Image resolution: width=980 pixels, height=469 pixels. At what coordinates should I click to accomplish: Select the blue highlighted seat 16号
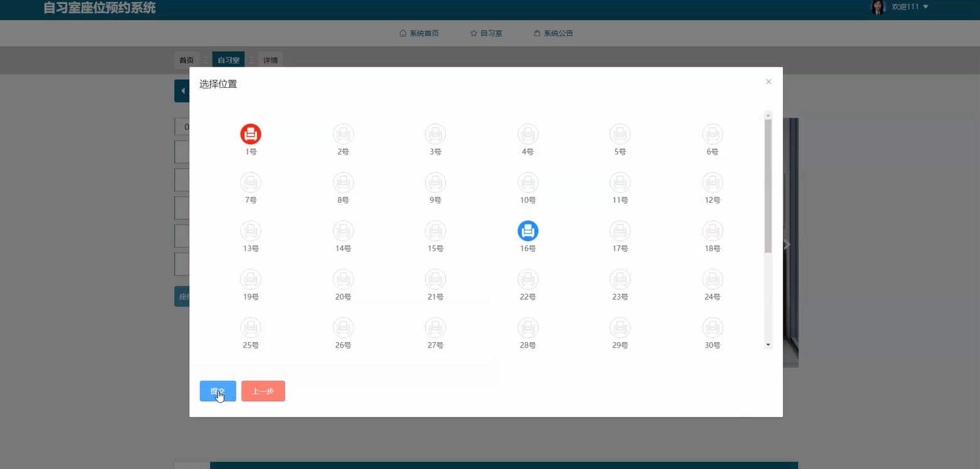coord(528,230)
